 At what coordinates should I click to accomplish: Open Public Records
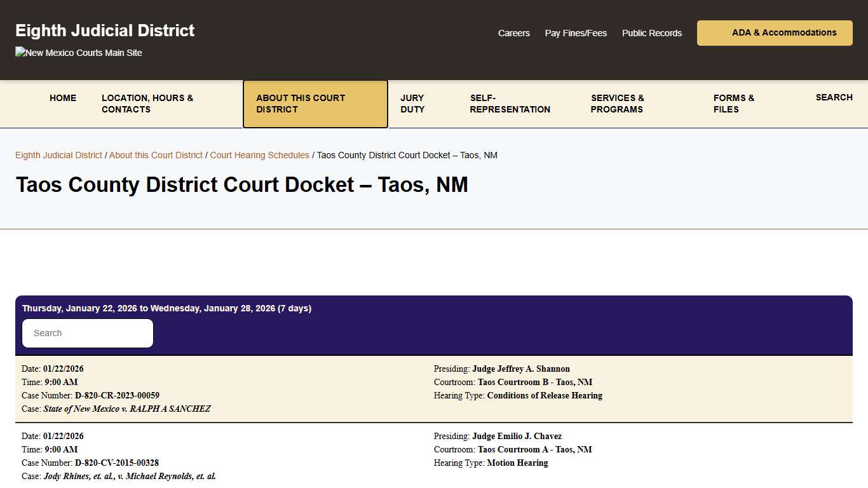(651, 33)
